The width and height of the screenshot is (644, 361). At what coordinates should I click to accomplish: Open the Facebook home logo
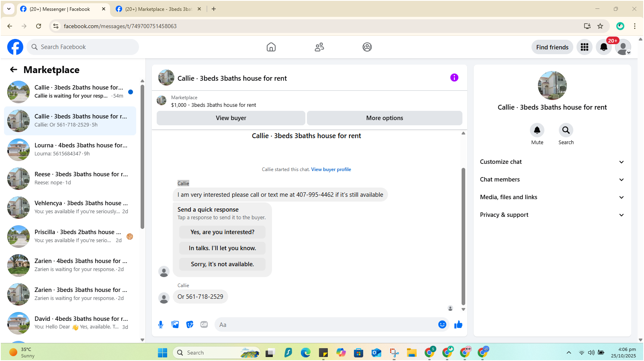pyautogui.click(x=15, y=47)
